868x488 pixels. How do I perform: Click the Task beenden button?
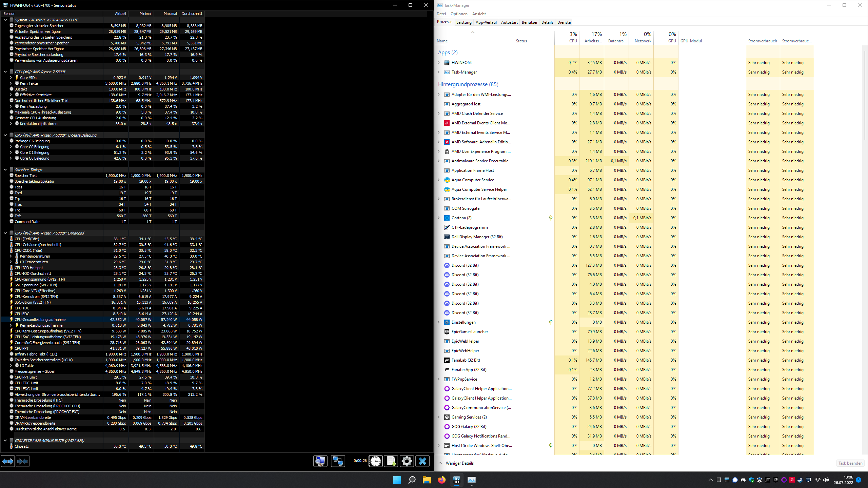coord(850,463)
